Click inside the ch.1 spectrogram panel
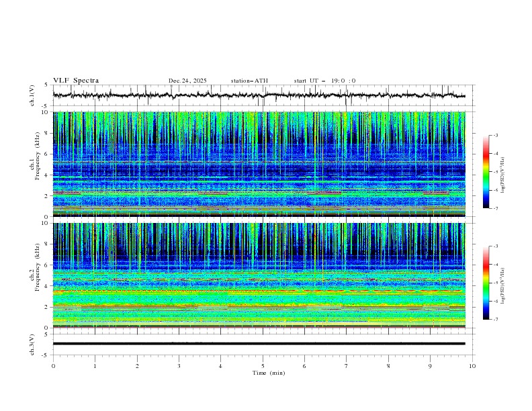The image size is (532, 411). [x=259, y=164]
